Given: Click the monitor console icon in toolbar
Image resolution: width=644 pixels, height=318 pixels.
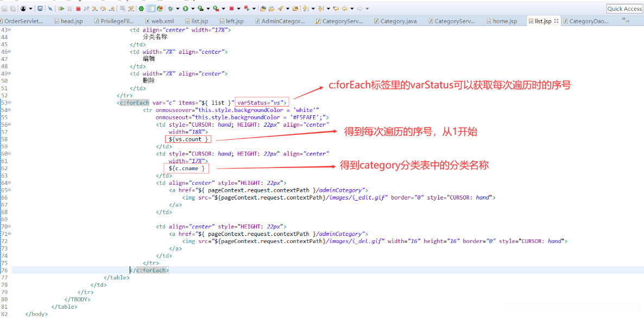Looking at the screenshot, I should click(x=40, y=9).
